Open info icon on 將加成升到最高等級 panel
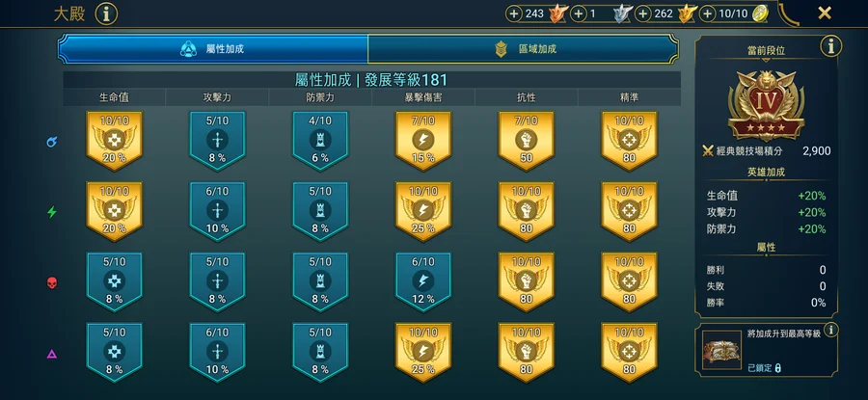This screenshot has height=400, width=868. coord(830,331)
